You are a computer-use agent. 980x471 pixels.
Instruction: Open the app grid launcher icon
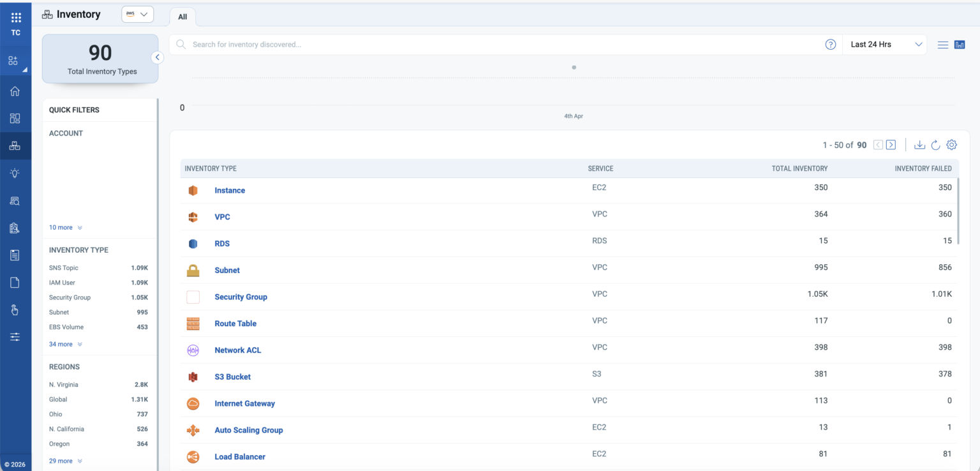16,17
